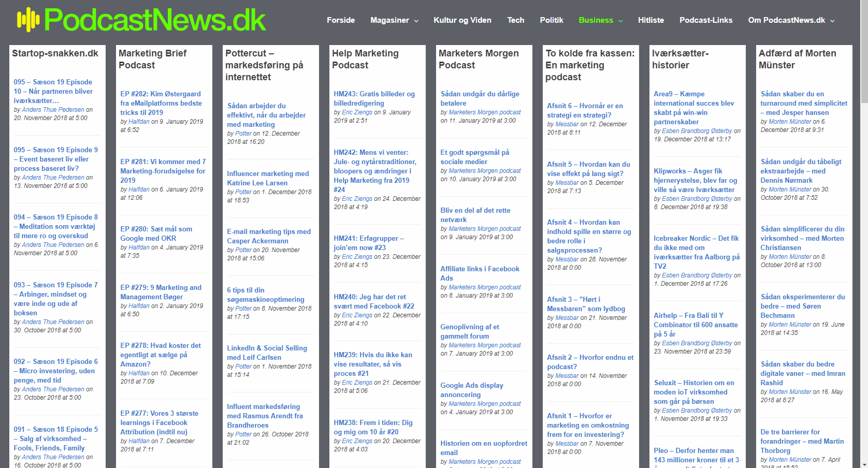Open Afsnit 6 Hvornår er en strategi

click(x=585, y=110)
